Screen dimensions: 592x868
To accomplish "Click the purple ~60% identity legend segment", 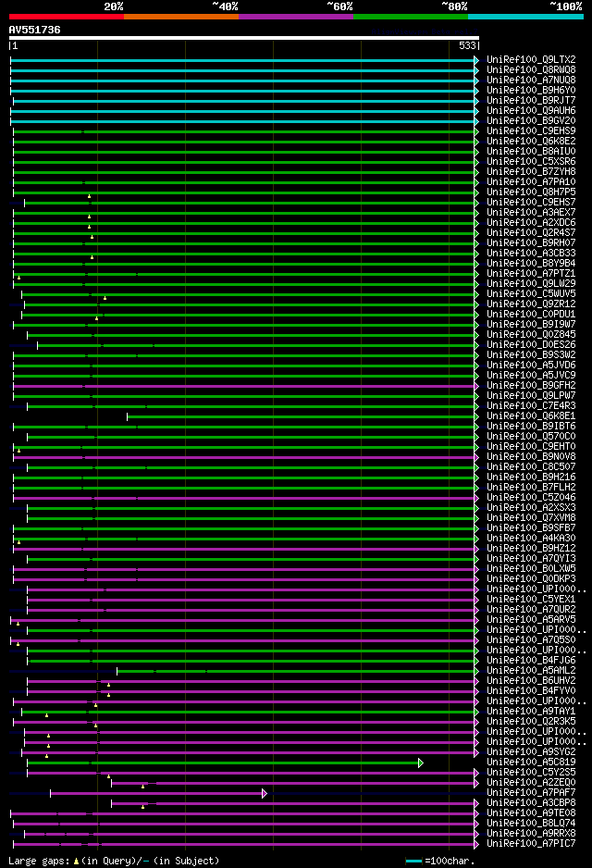I will tap(296, 17).
